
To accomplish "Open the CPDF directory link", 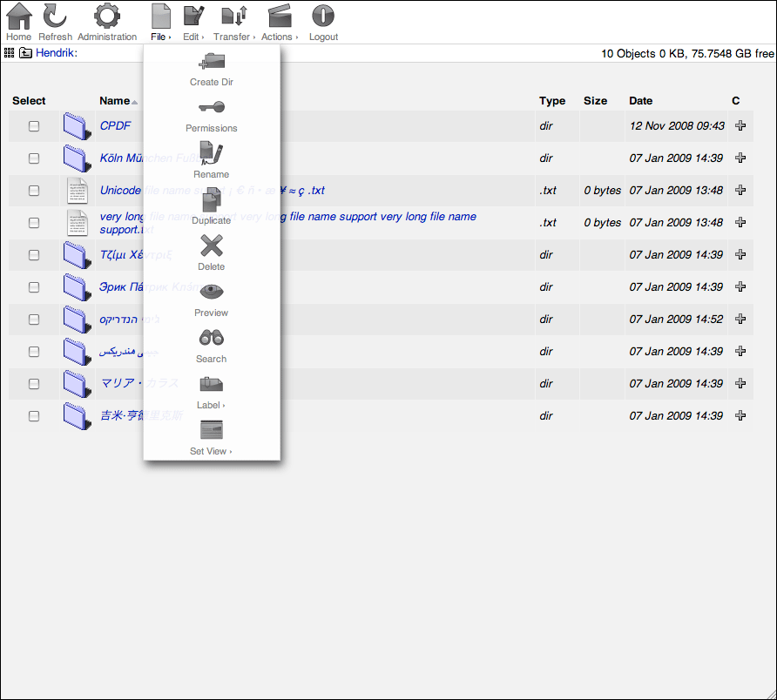I will click(x=115, y=125).
